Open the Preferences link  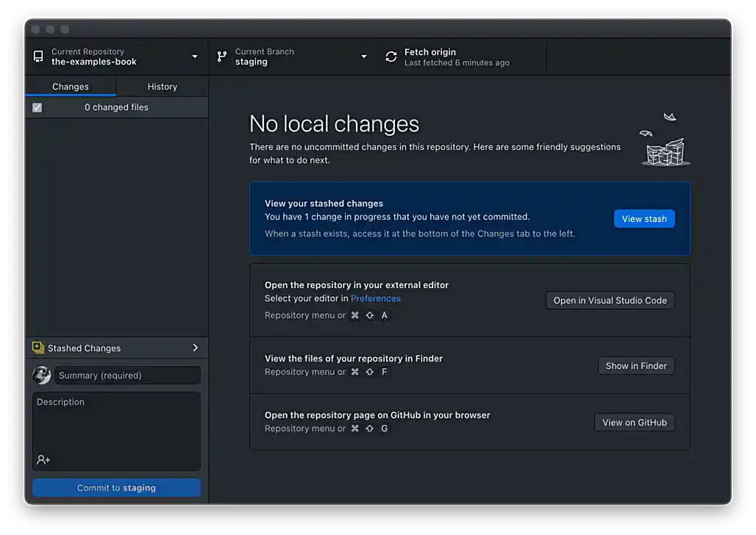pos(376,298)
